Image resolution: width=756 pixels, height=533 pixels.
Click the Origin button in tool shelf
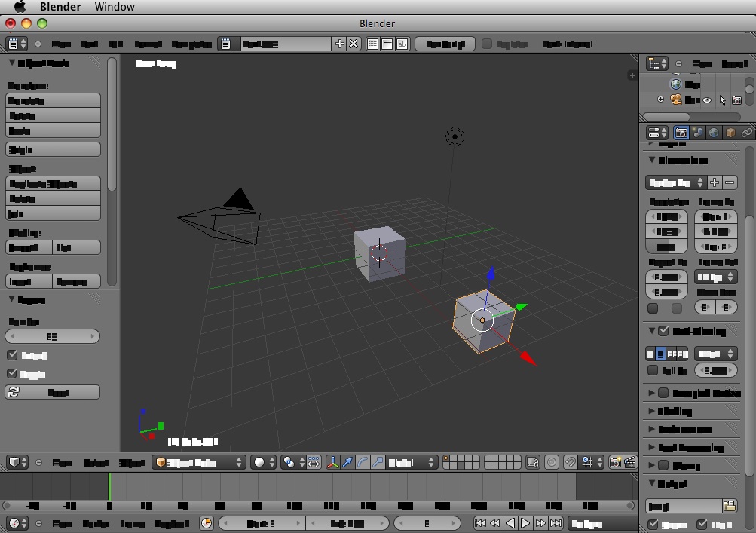(x=53, y=149)
